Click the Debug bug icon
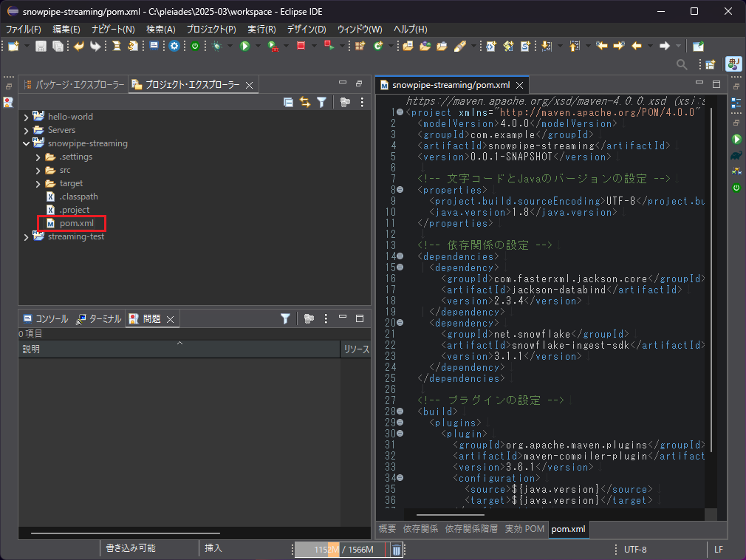Screen dimensions: 746x560 tap(217, 46)
